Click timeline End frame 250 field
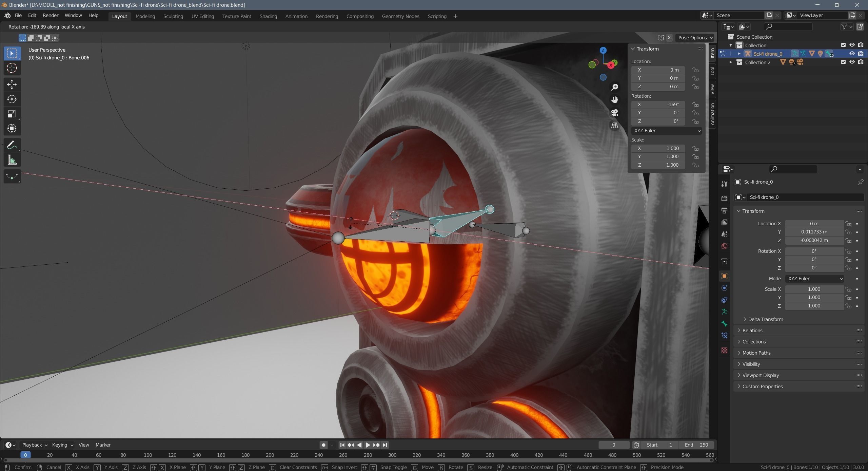This screenshot has height=471, width=868. click(696, 445)
